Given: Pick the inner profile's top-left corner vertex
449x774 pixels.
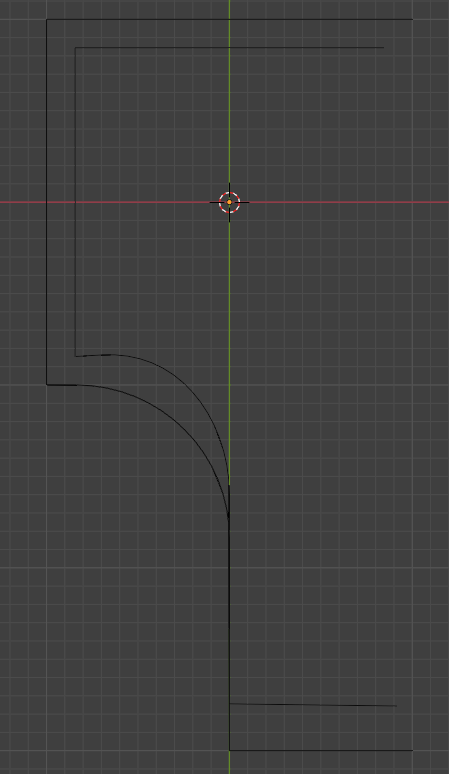Looking at the screenshot, I should click(75, 48).
